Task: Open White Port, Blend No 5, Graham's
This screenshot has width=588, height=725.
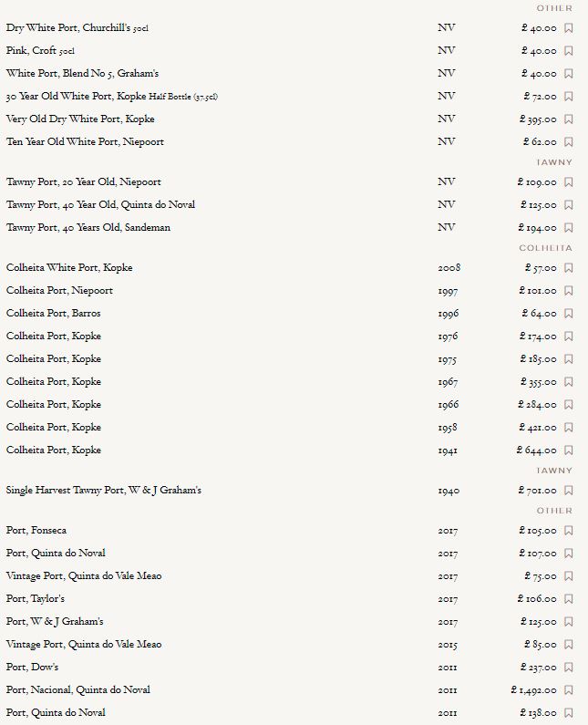Action: [x=82, y=74]
